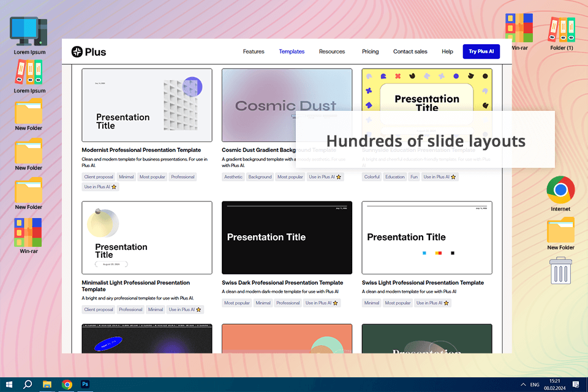Open the binders Lorem Ipsum desktop icon
This screenshot has height=392, width=588.
pyautogui.click(x=29, y=77)
